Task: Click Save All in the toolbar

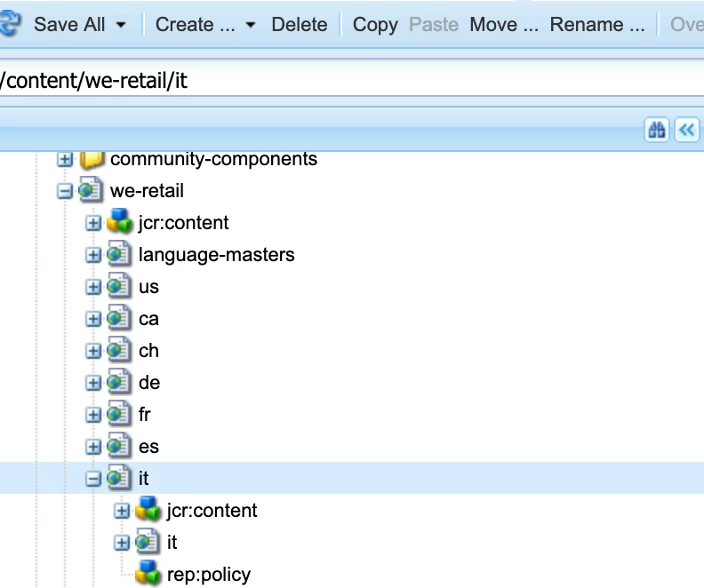Action: 69,24
